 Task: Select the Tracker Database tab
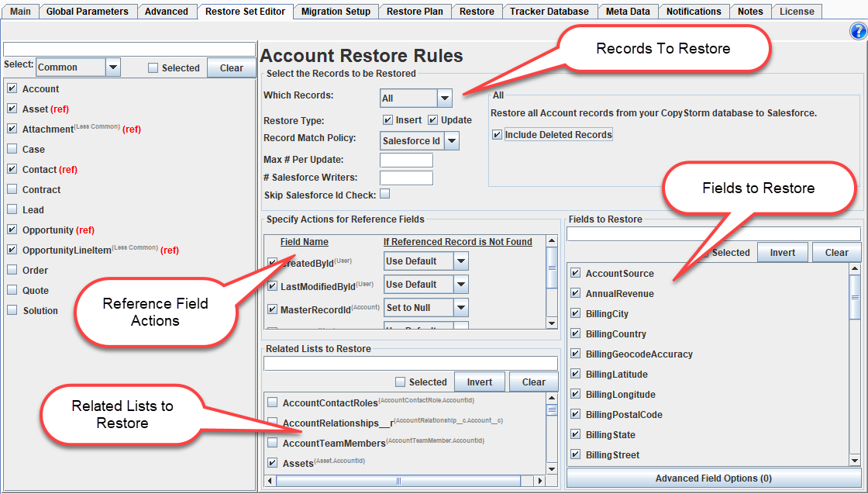[x=549, y=11]
